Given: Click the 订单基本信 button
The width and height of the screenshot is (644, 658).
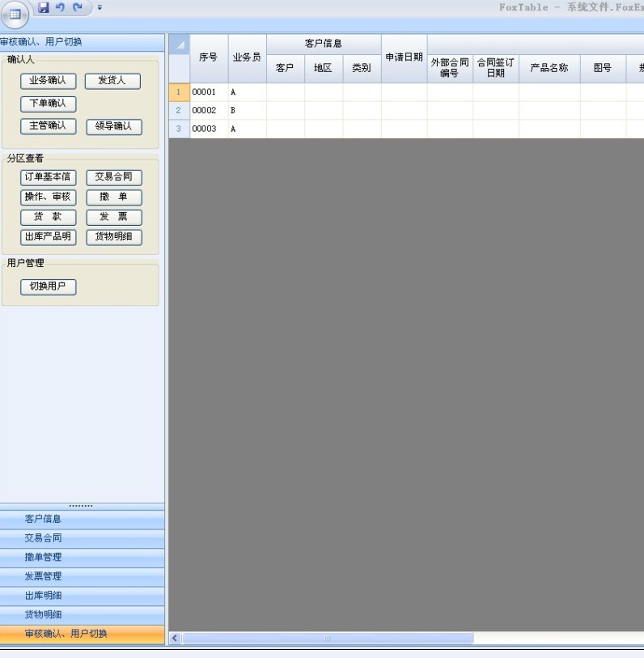Looking at the screenshot, I should pyautogui.click(x=49, y=177).
